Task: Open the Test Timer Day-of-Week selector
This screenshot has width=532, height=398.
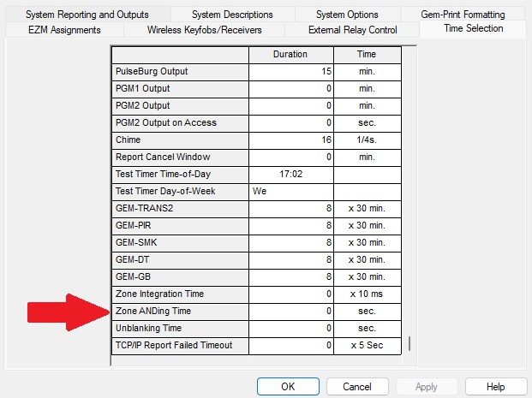Action: point(291,191)
